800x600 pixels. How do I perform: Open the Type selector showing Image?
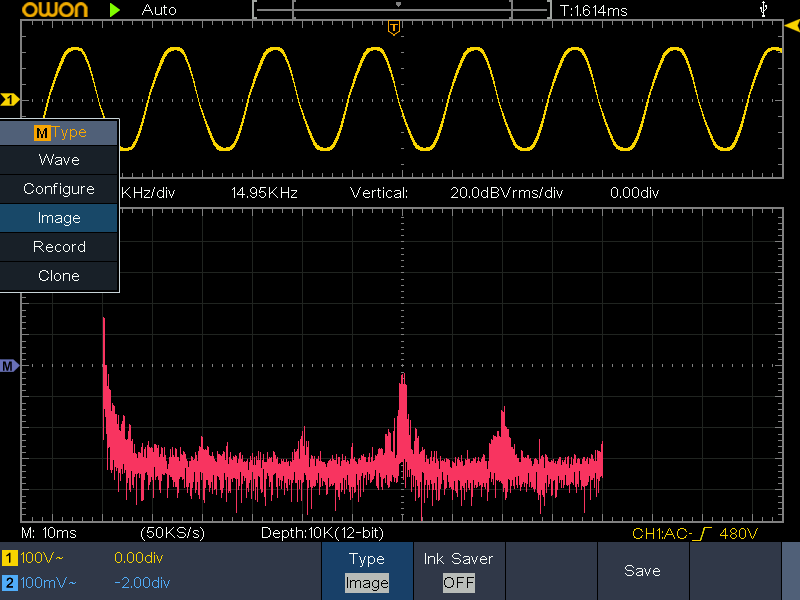pyautogui.click(x=366, y=570)
